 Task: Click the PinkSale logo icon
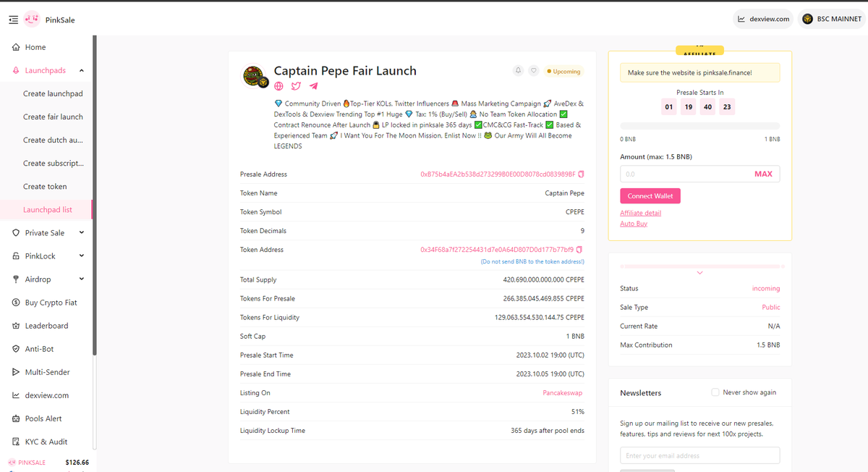33,20
